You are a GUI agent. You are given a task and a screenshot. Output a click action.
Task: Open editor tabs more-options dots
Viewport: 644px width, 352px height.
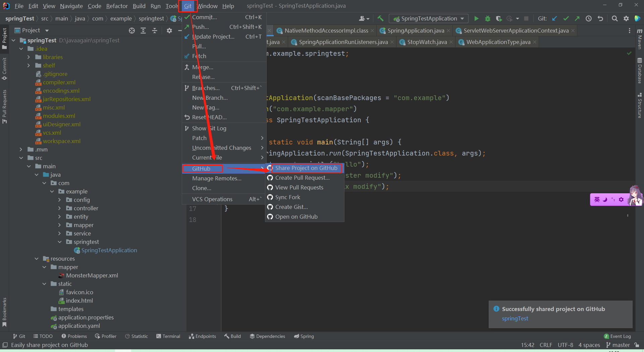point(629,31)
